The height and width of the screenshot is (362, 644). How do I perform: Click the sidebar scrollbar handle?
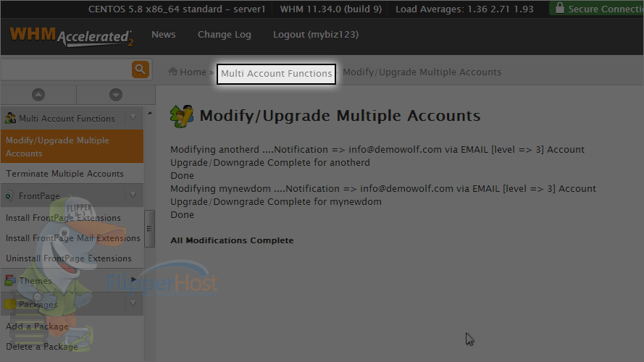pyautogui.click(x=149, y=229)
